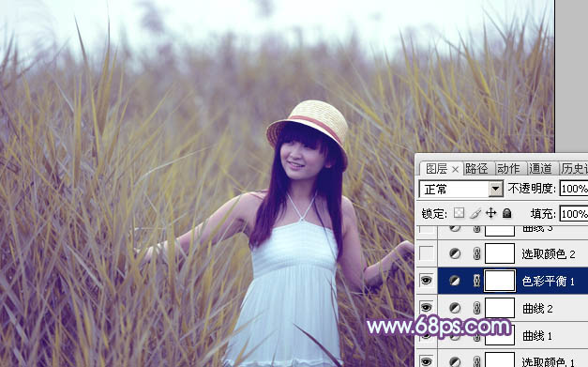Select the 曲线 1 layer name
The width and height of the screenshot is (588, 367).
tap(537, 335)
